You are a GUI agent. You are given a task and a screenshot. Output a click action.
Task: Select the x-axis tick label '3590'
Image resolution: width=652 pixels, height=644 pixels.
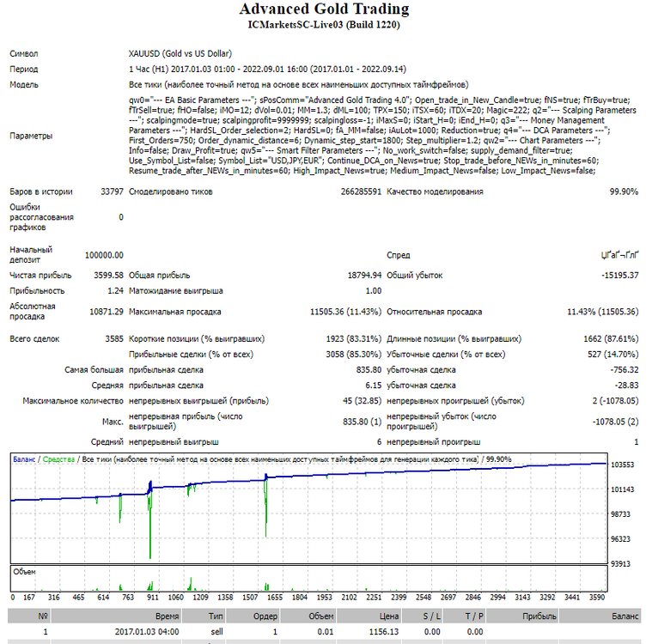(597, 598)
